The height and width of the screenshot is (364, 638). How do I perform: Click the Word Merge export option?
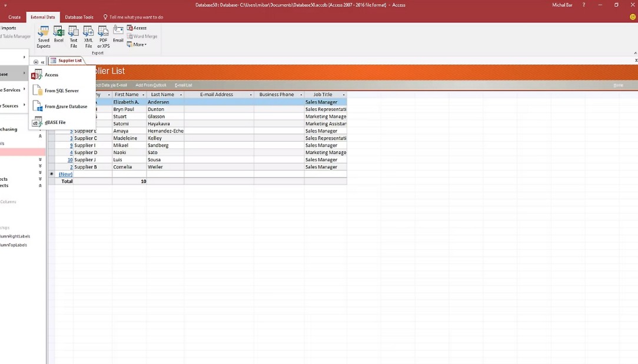coord(142,36)
